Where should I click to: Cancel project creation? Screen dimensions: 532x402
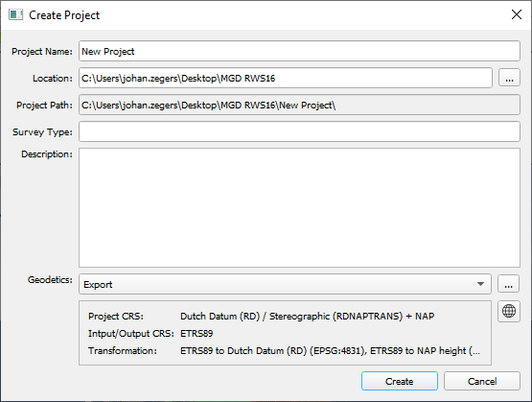482,381
